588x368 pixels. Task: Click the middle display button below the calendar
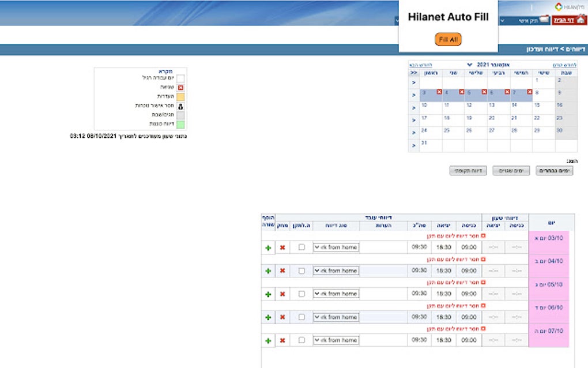pos(511,171)
